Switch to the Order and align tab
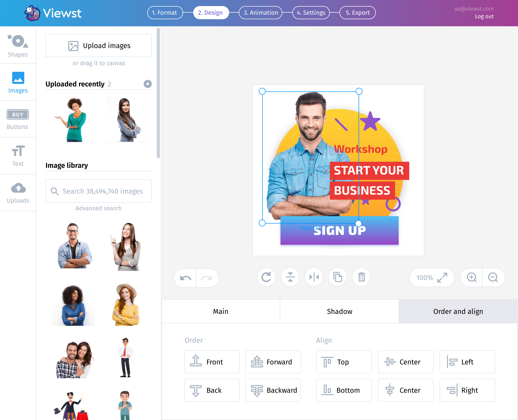518x420 pixels. click(458, 312)
